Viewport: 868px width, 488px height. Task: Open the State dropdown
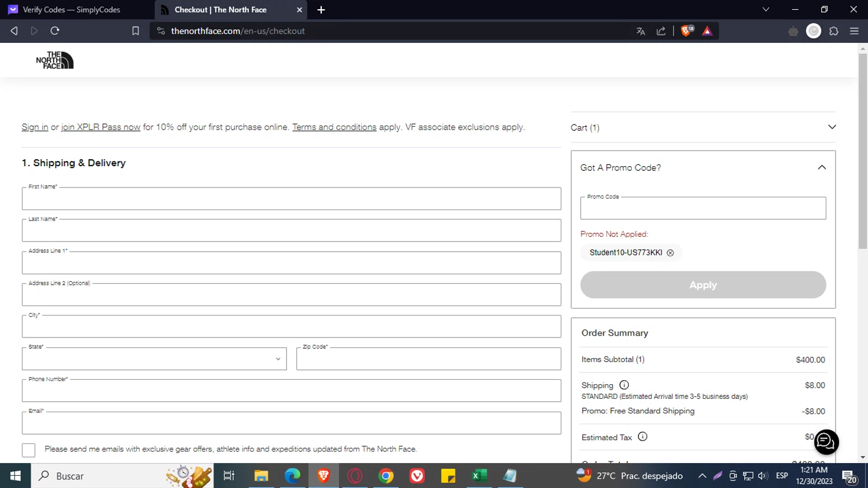(x=154, y=359)
